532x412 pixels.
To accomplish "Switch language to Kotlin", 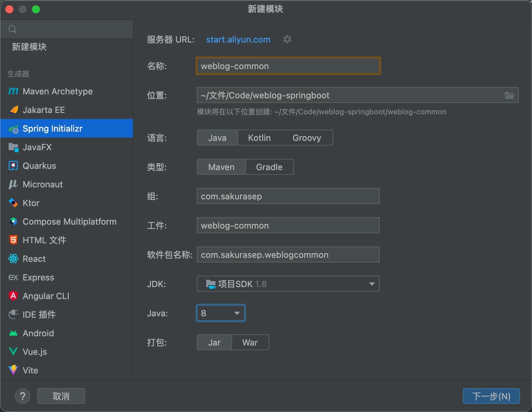I will tap(259, 138).
